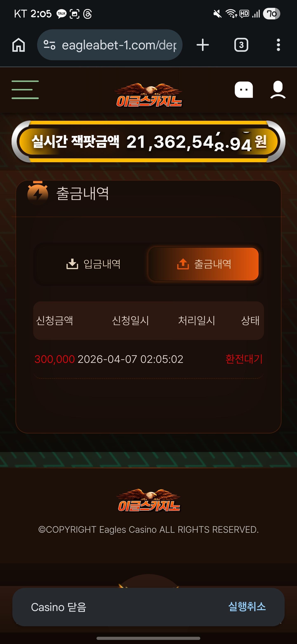Viewport: 297px width, 644px height.
Task: Tap the 신청금액 column header
Action: click(54, 321)
